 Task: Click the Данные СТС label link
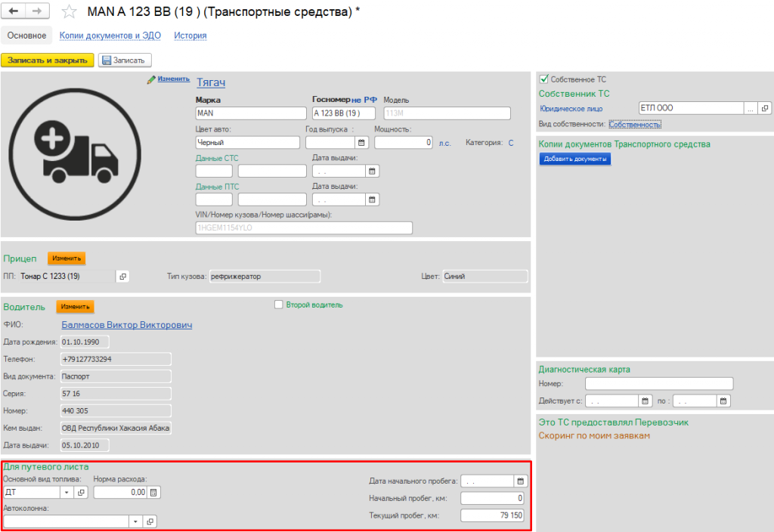pyautogui.click(x=217, y=159)
